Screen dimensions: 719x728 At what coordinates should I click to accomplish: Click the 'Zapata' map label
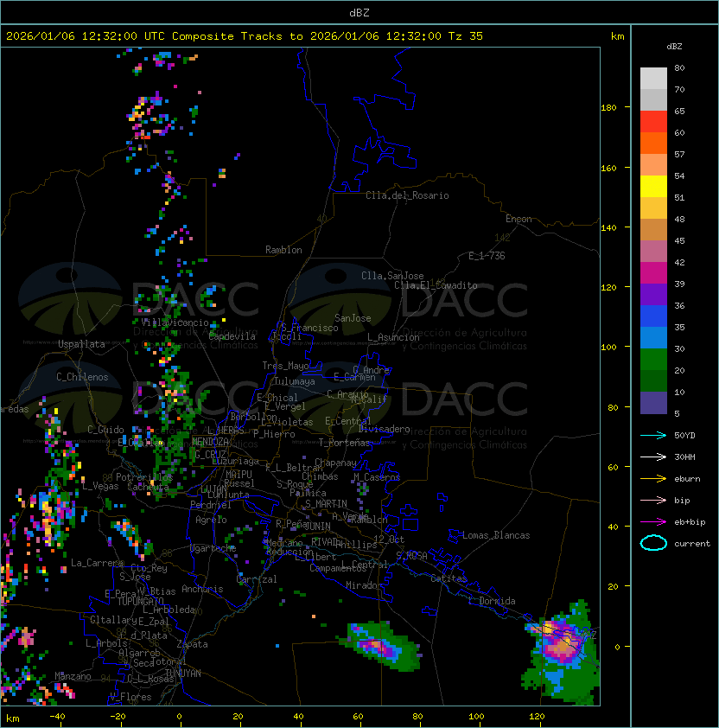[x=192, y=644]
